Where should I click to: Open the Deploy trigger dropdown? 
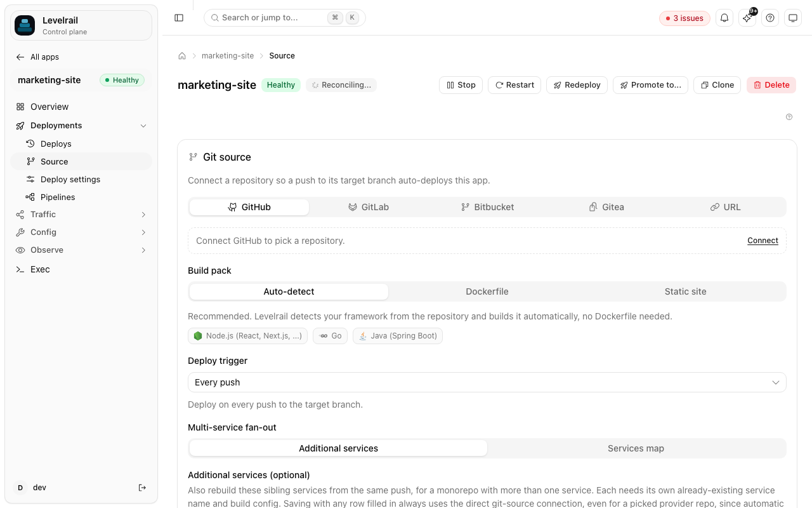click(487, 382)
